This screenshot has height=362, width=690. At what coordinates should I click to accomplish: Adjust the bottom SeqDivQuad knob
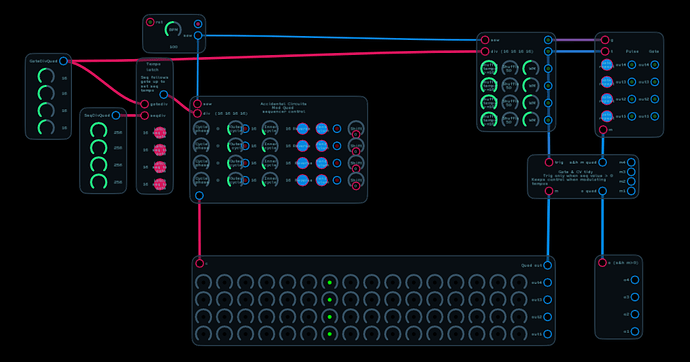[x=99, y=181]
